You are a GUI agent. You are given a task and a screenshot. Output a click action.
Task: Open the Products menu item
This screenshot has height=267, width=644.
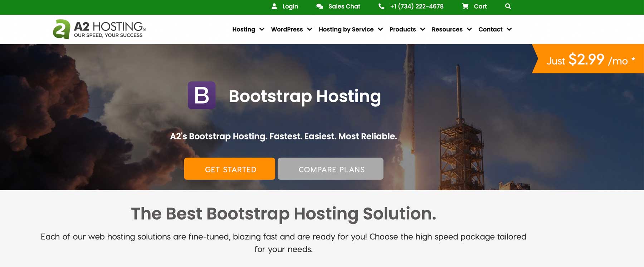(402, 29)
